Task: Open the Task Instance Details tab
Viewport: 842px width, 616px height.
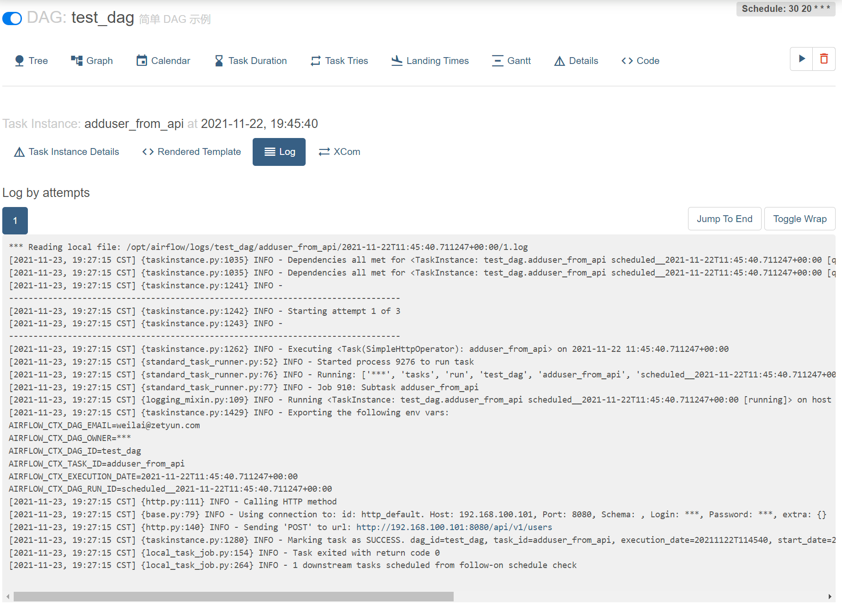Action: (67, 152)
